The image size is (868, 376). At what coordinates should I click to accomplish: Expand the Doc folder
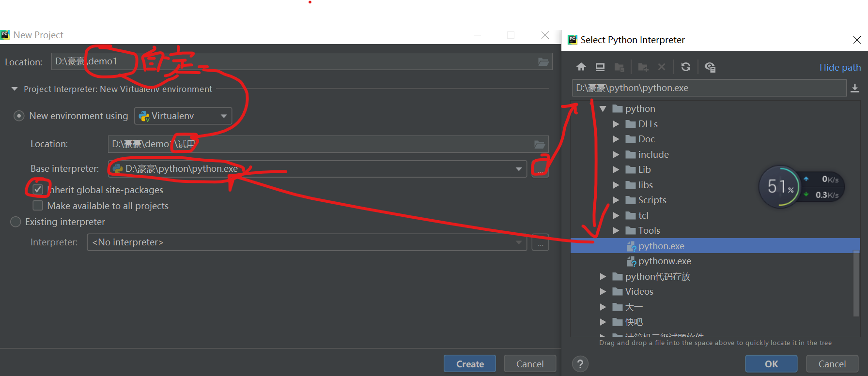point(616,139)
